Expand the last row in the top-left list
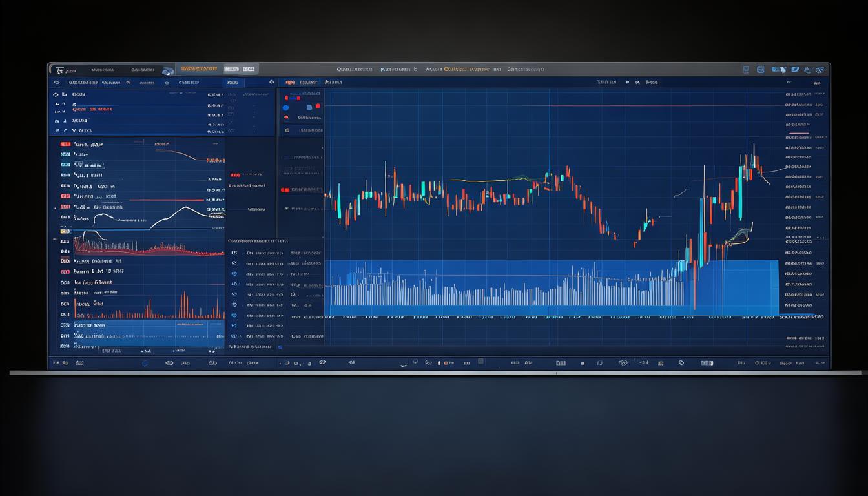868x496 pixels. [x=57, y=130]
